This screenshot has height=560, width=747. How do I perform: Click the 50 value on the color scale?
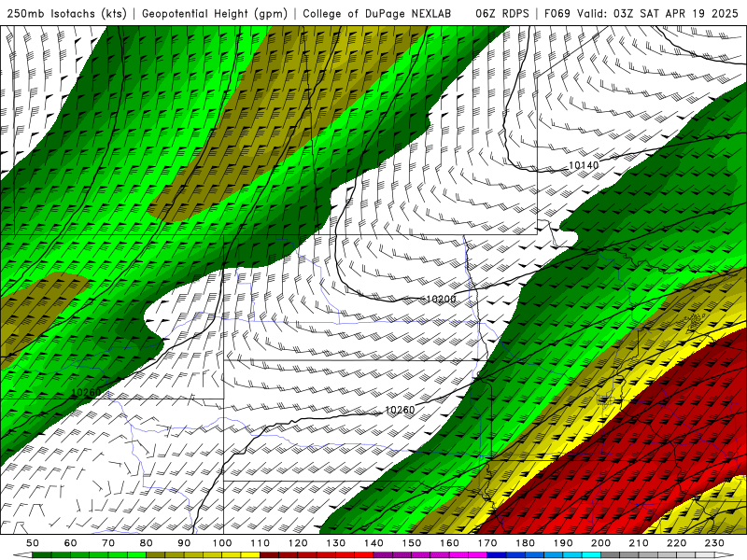(32, 543)
